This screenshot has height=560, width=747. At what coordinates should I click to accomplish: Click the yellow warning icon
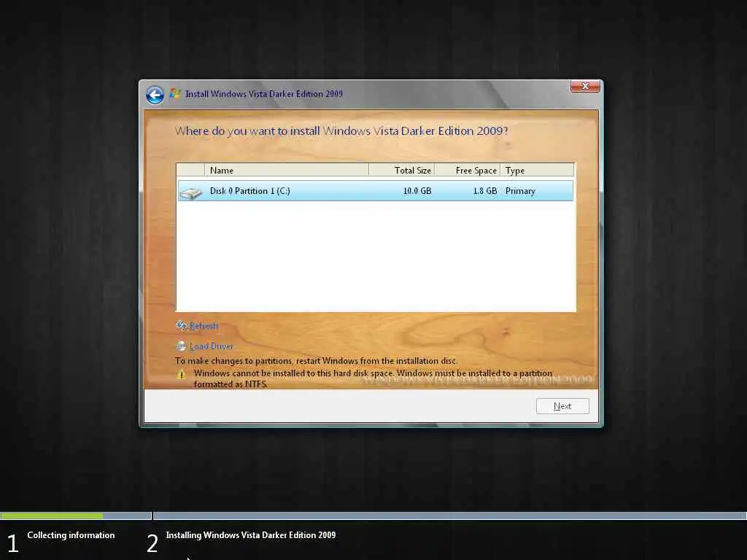(x=182, y=374)
